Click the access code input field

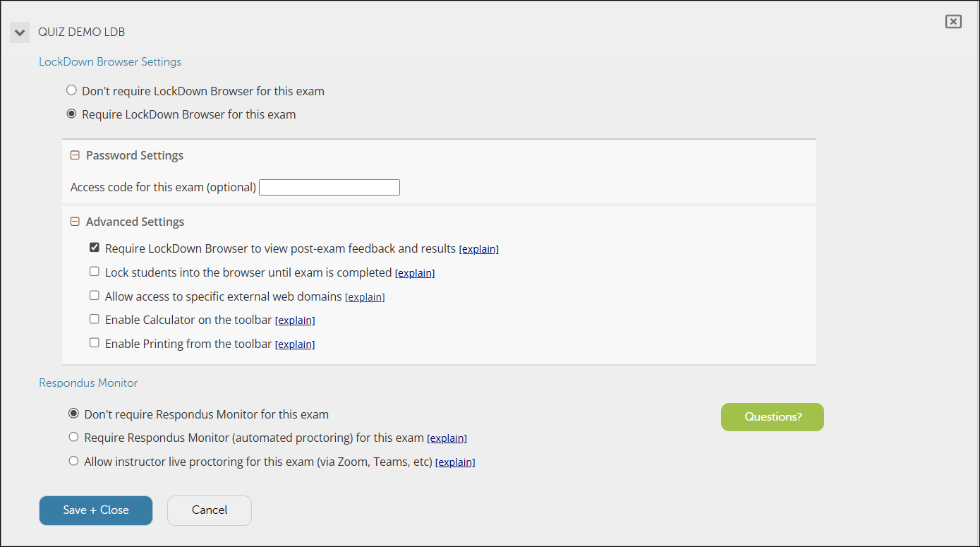pyautogui.click(x=329, y=187)
